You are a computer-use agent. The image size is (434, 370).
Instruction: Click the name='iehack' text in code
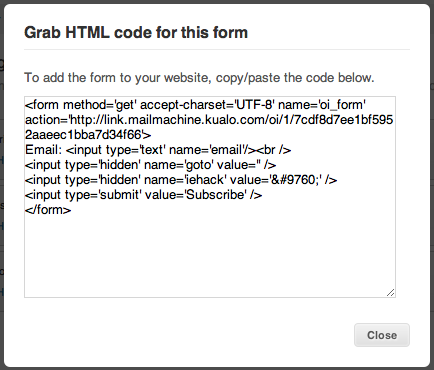(185, 180)
